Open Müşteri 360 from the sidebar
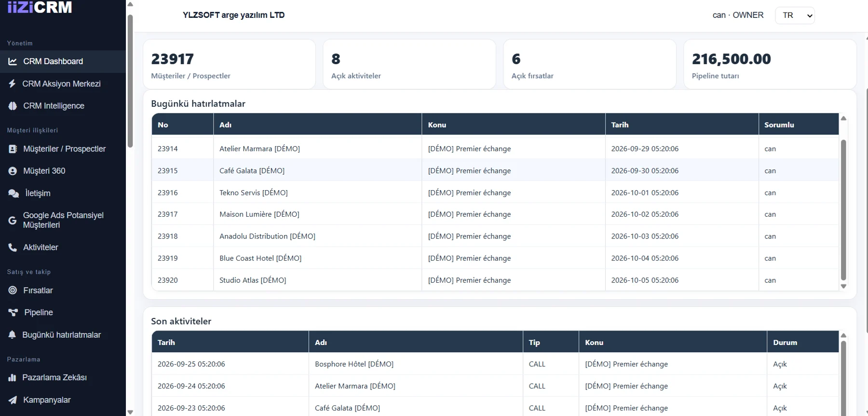This screenshot has width=868, height=416. pyautogui.click(x=63, y=171)
